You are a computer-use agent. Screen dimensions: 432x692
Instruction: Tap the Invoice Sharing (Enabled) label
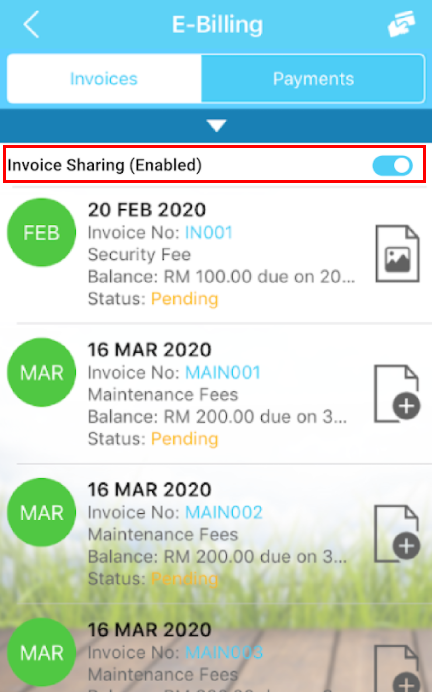[x=105, y=165]
